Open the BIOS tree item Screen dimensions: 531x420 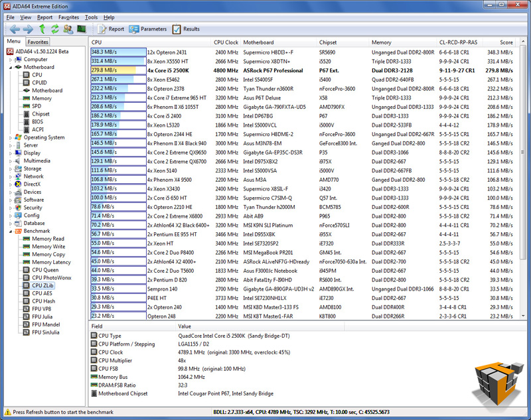pos(37,121)
